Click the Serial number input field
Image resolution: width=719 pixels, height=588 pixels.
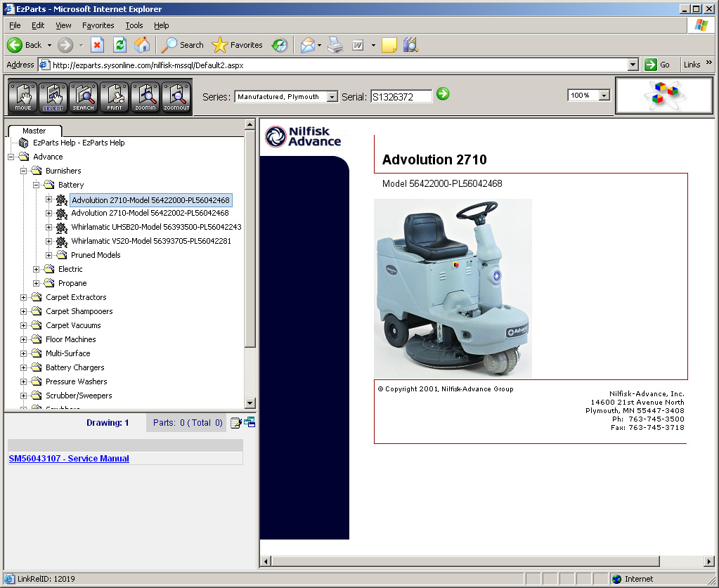(401, 97)
